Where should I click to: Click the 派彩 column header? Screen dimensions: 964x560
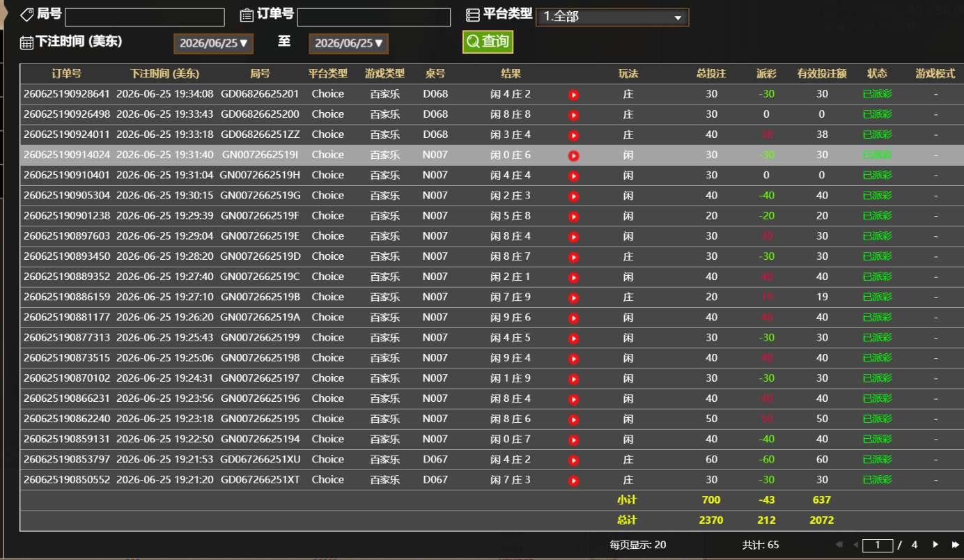766,73
